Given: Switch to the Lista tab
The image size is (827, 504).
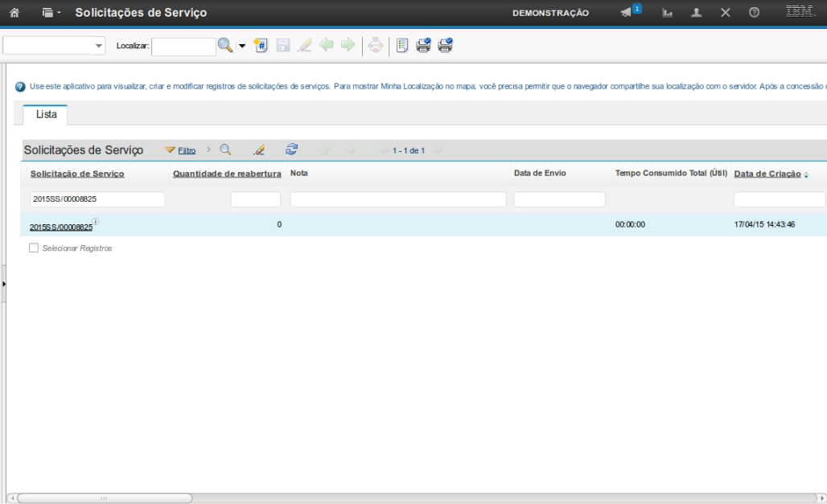Looking at the screenshot, I should (46, 114).
